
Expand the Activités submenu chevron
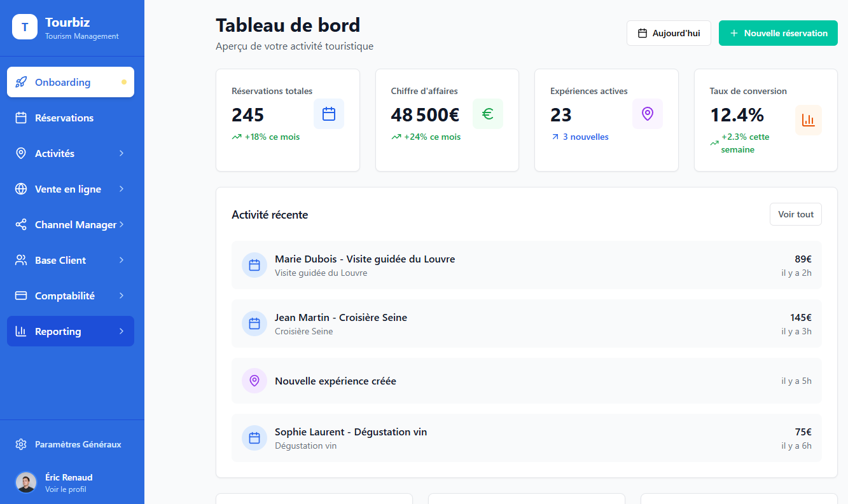click(122, 153)
